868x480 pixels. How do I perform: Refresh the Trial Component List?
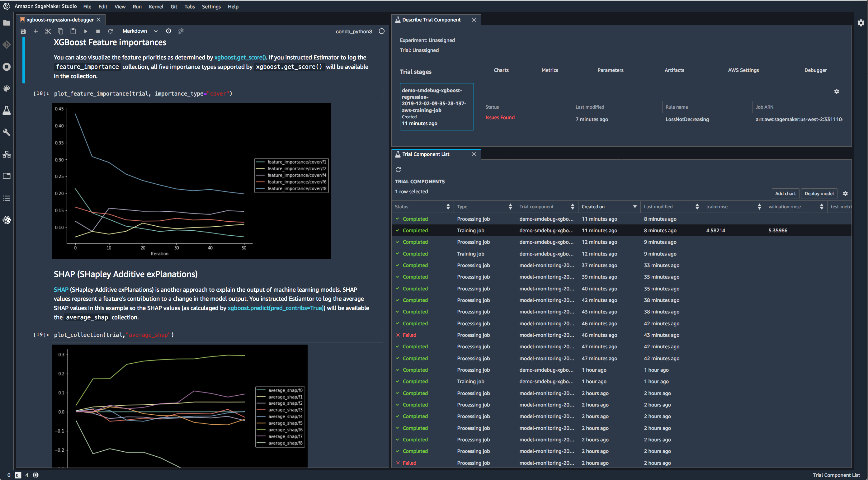(x=398, y=169)
